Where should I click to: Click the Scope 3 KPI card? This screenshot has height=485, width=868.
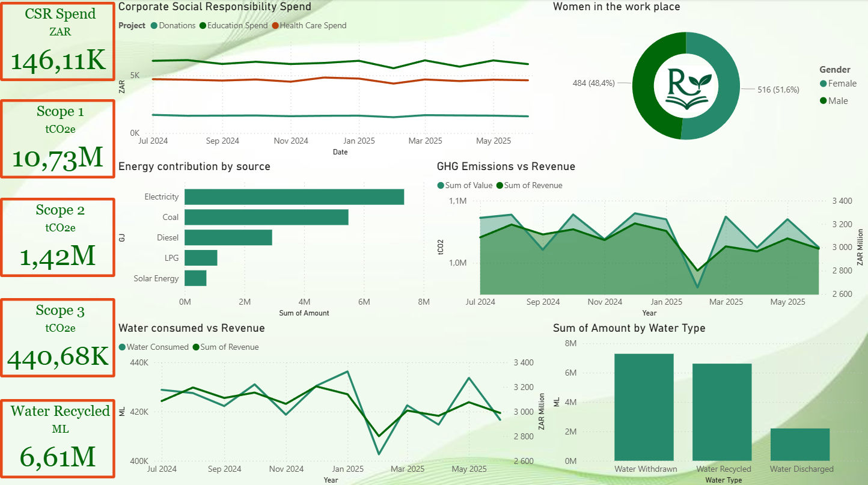click(58, 338)
